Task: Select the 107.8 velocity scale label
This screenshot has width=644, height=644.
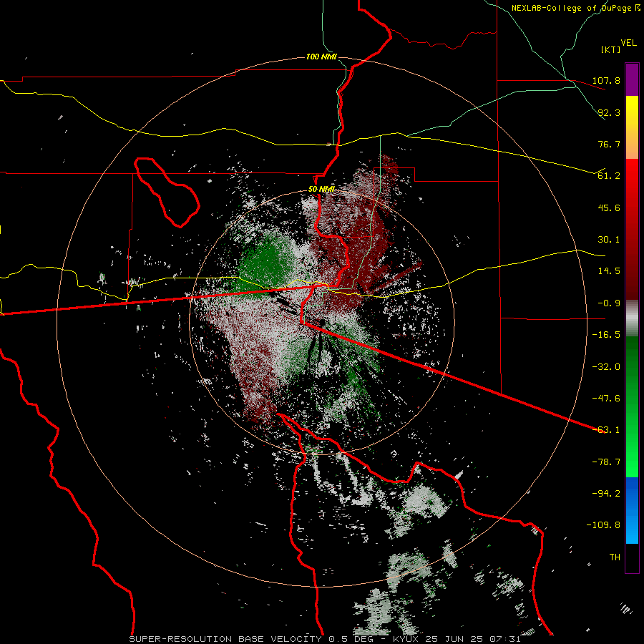Action: [606, 80]
